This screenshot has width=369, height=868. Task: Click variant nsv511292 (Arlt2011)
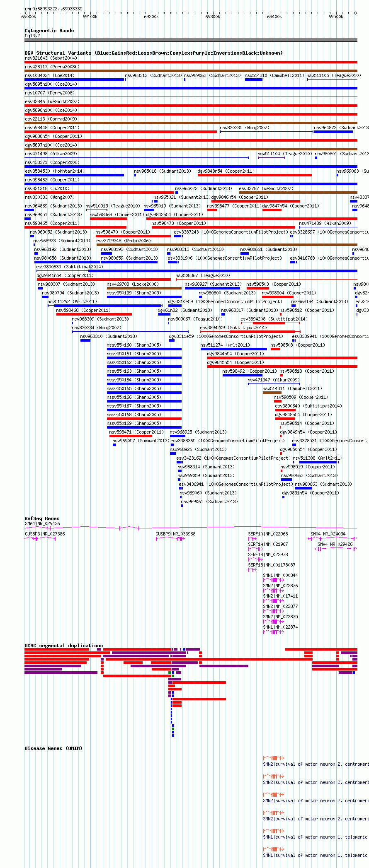click(x=72, y=301)
